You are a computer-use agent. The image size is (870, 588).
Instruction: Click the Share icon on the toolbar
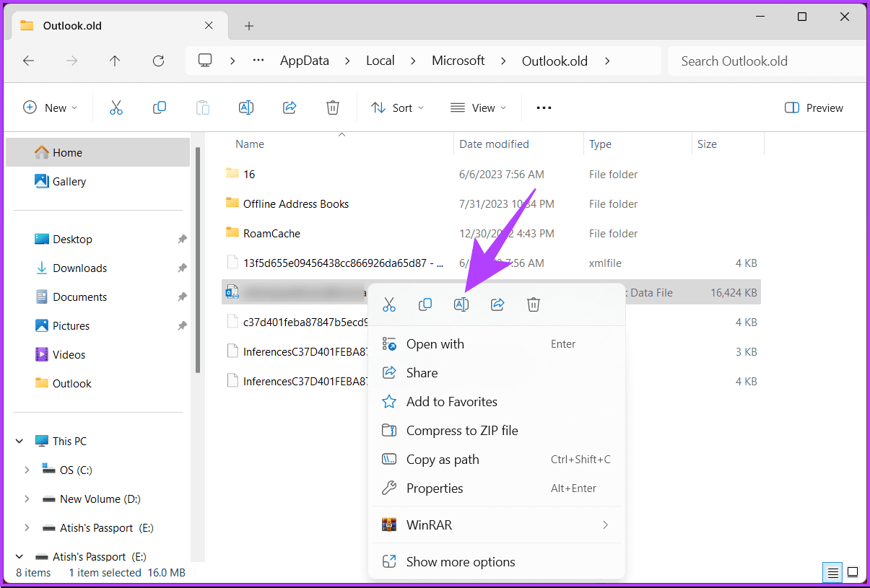tap(289, 107)
